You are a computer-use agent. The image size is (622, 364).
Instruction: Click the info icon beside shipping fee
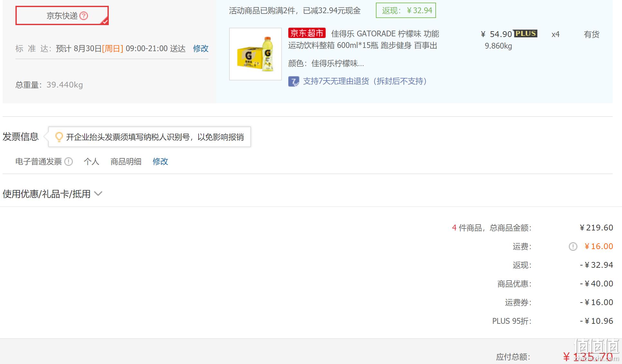[573, 247]
